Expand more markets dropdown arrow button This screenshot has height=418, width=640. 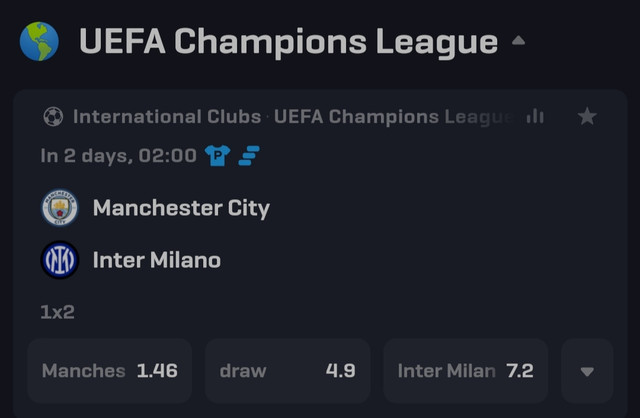(x=587, y=371)
